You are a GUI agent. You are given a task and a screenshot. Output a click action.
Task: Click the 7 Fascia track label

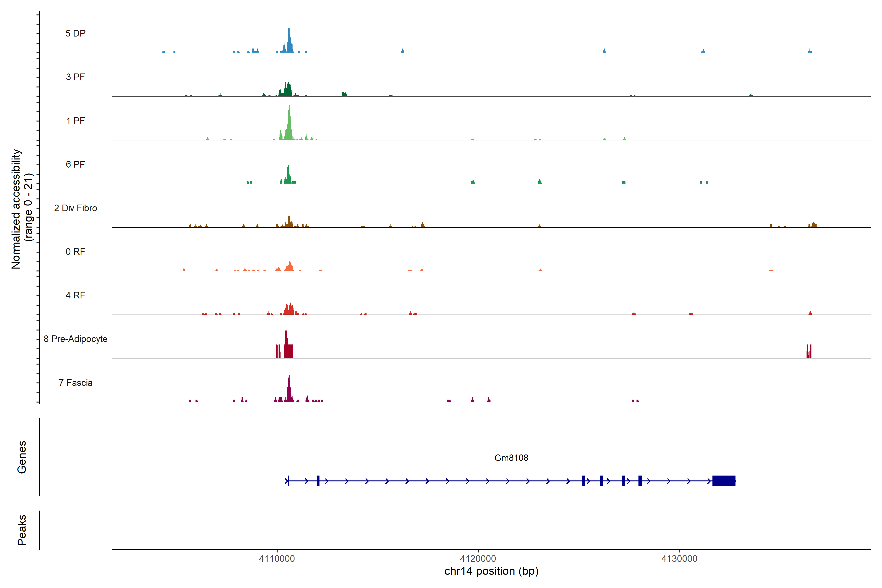75,382
